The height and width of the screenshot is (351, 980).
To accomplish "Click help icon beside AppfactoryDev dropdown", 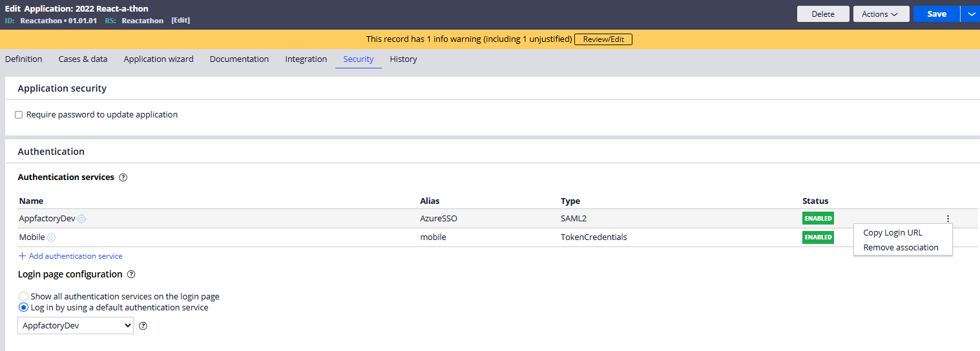I will (143, 326).
